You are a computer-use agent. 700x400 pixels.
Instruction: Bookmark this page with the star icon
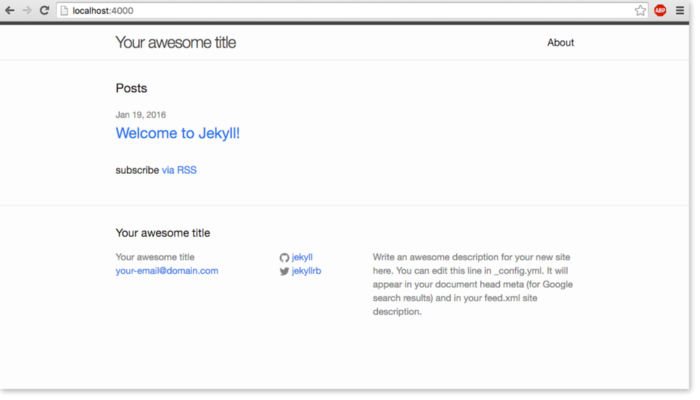click(x=640, y=11)
